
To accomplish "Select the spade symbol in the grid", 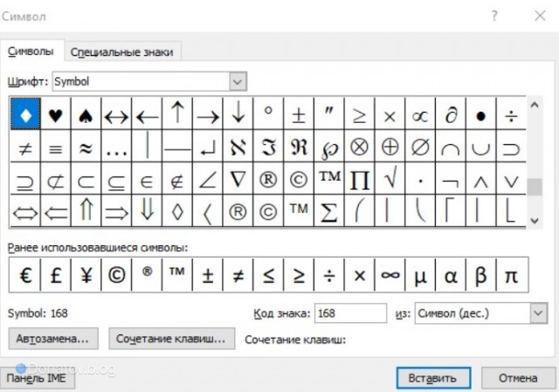I will pos(86,114).
